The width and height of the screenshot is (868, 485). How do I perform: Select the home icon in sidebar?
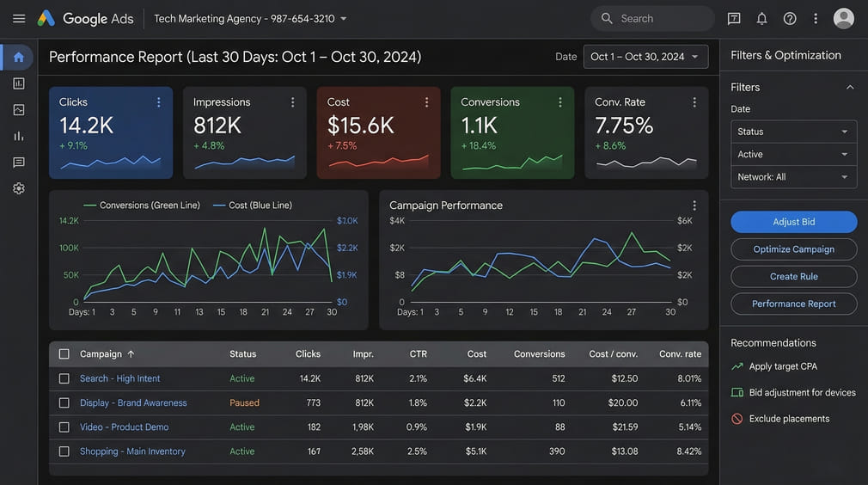pyautogui.click(x=19, y=58)
